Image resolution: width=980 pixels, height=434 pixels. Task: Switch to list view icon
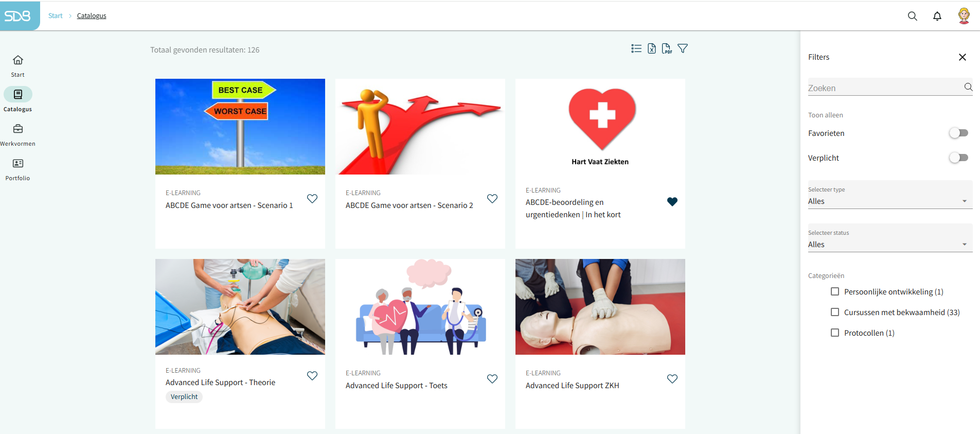(x=636, y=48)
